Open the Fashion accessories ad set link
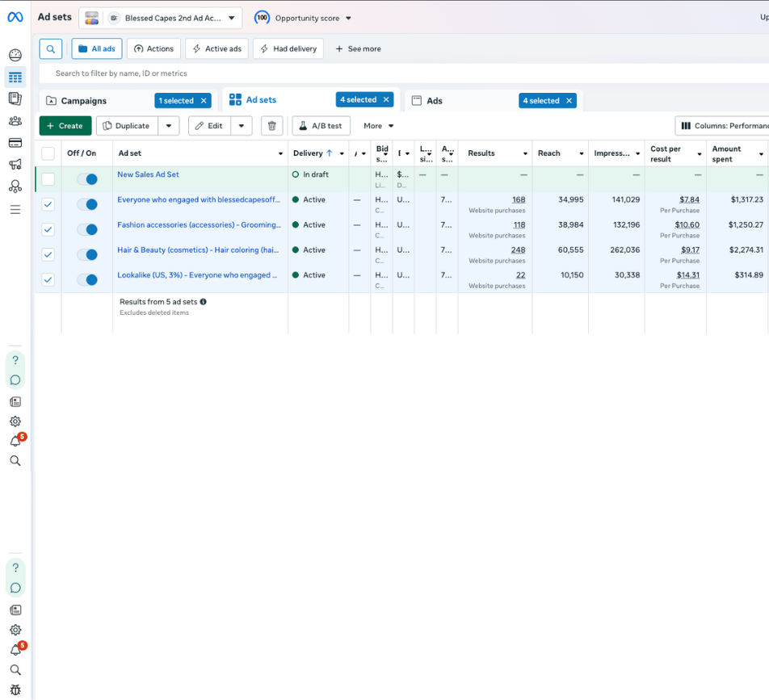The width and height of the screenshot is (769, 700). (x=199, y=225)
